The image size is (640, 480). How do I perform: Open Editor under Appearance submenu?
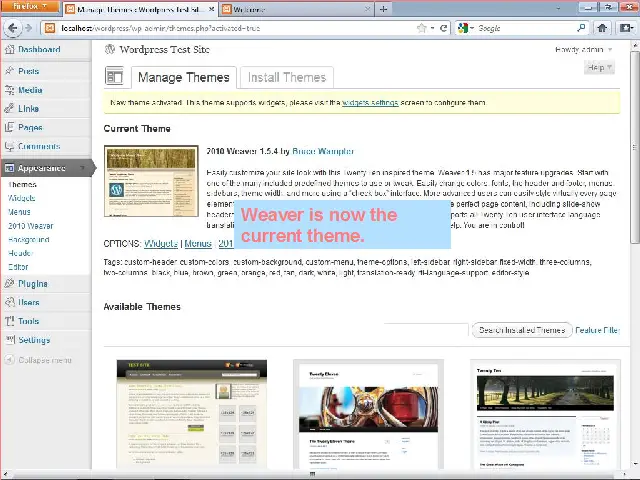pos(18,267)
